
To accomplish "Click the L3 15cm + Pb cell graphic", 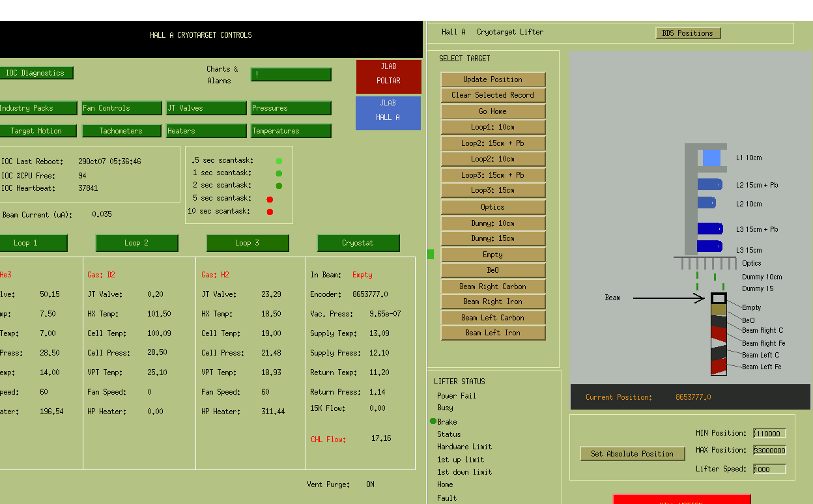I will (x=710, y=229).
